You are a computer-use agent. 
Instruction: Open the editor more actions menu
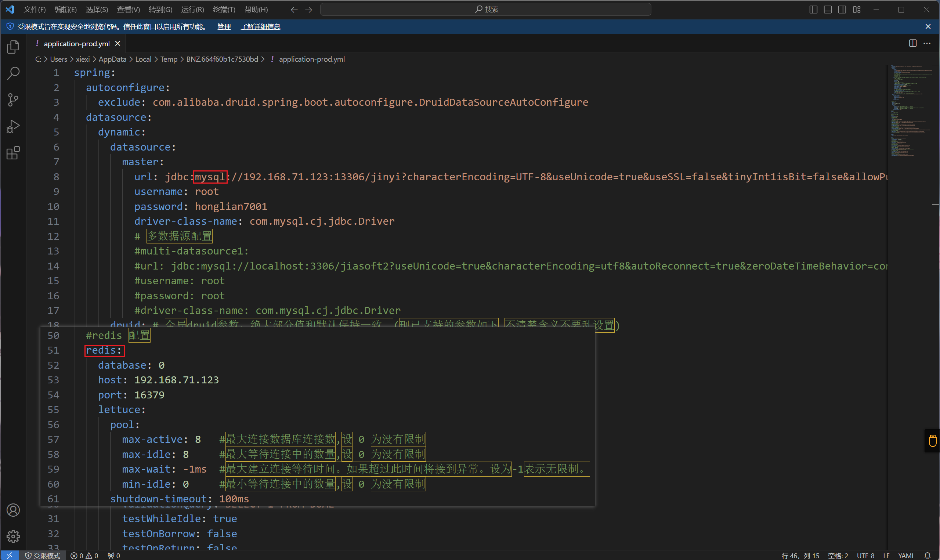(927, 43)
